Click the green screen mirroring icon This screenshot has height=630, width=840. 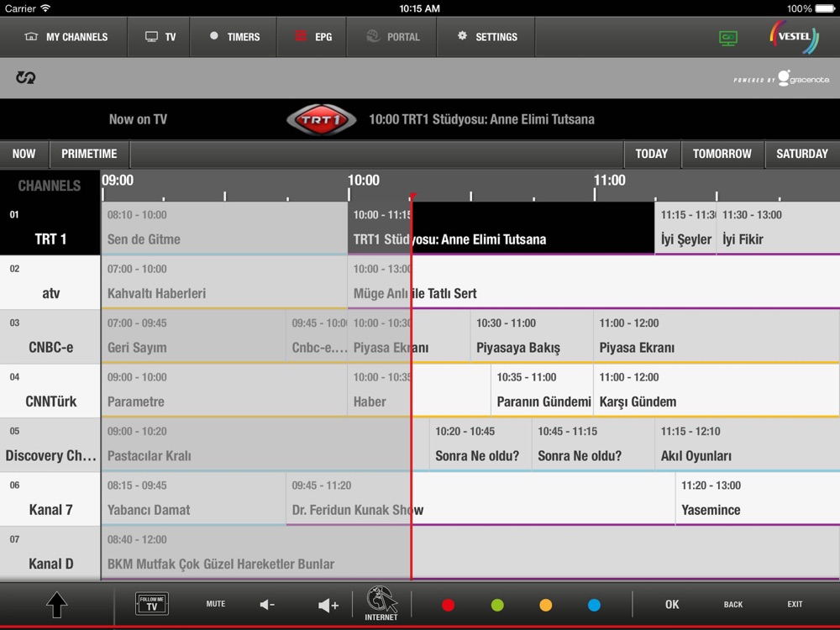(x=728, y=38)
